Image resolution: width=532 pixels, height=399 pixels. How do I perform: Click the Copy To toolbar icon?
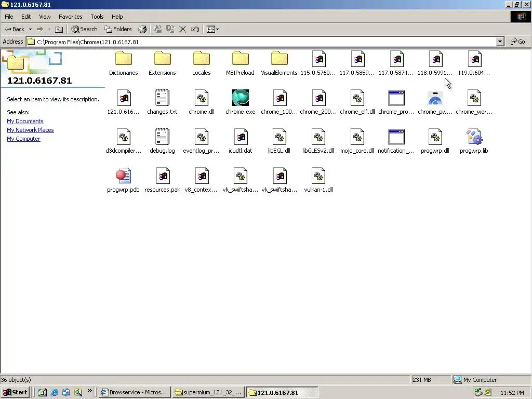tap(170, 29)
